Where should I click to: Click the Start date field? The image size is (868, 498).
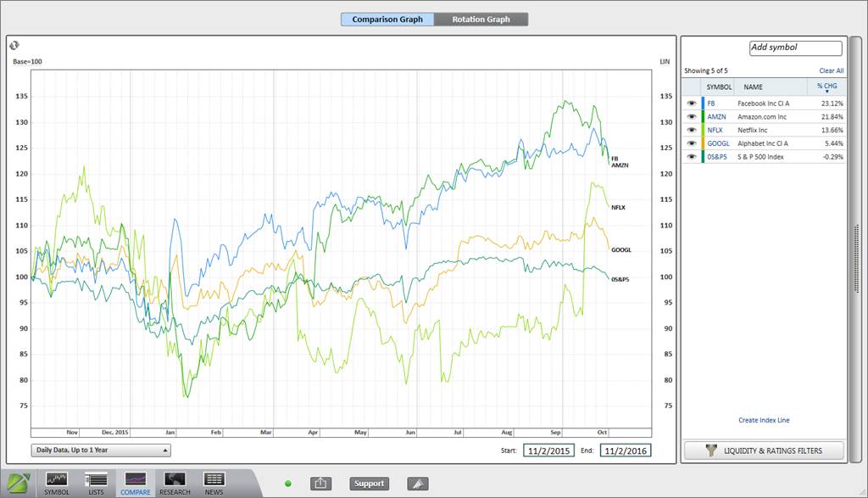click(x=548, y=450)
